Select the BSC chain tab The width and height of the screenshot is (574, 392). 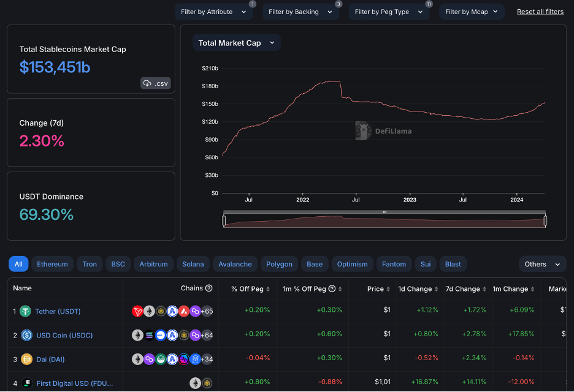coord(118,264)
